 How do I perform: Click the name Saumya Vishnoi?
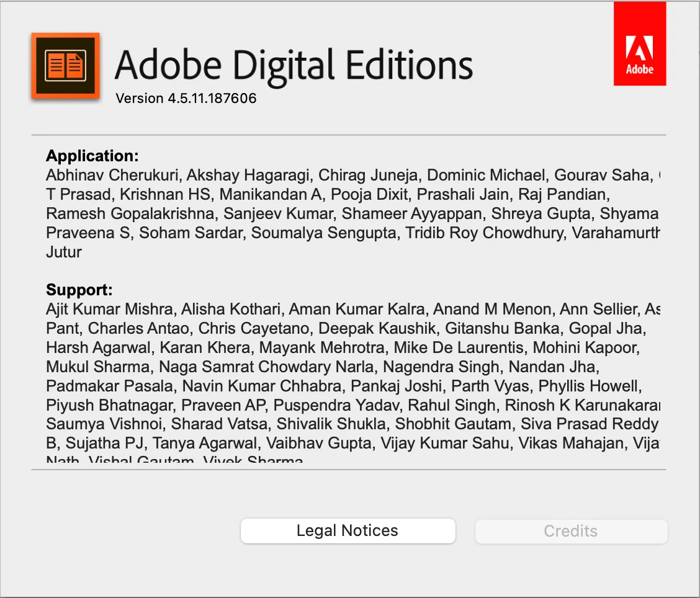click(104, 424)
